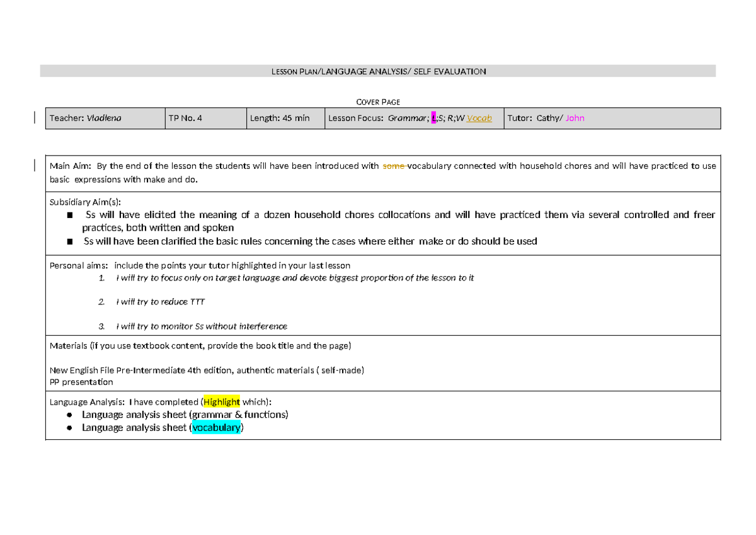Click the underlined Vocab link
Image resolution: width=756 pixels, height=535 pixels.
coord(478,118)
